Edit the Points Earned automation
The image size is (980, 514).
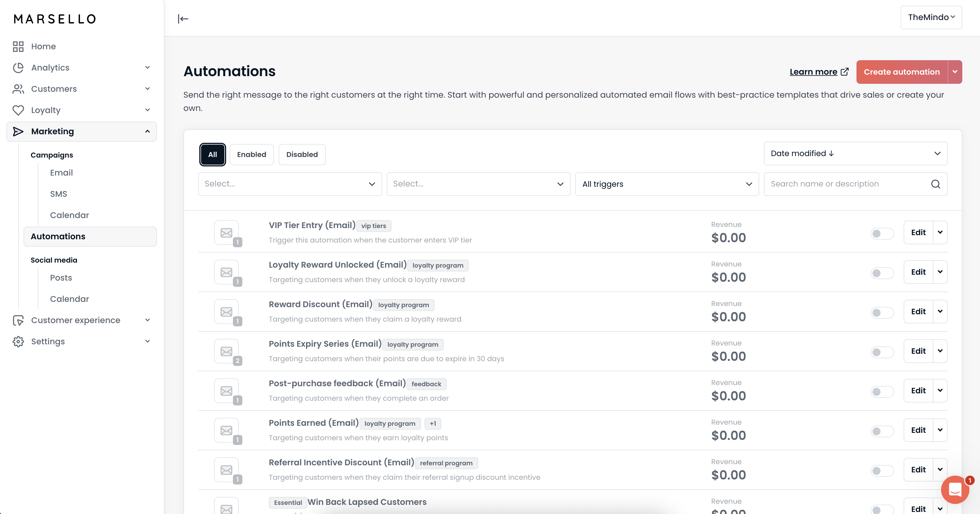point(918,430)
